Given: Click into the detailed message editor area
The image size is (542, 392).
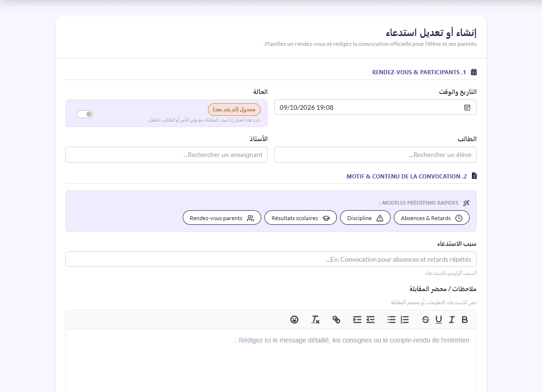Looking at the screenshot, I should (271, 361).
